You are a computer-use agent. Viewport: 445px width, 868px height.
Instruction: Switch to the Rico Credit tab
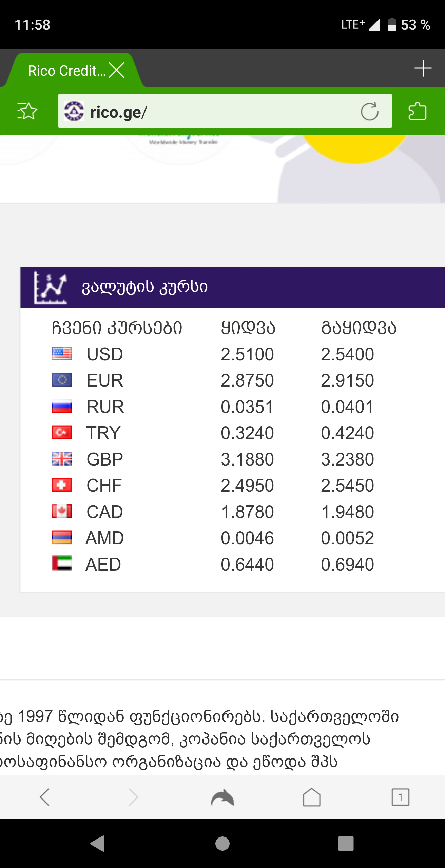[66, 71]
